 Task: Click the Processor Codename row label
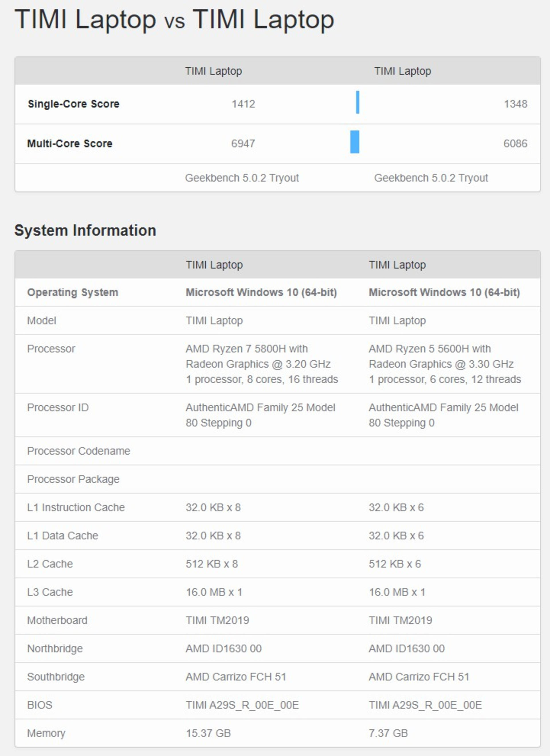[x=79, y=451]
